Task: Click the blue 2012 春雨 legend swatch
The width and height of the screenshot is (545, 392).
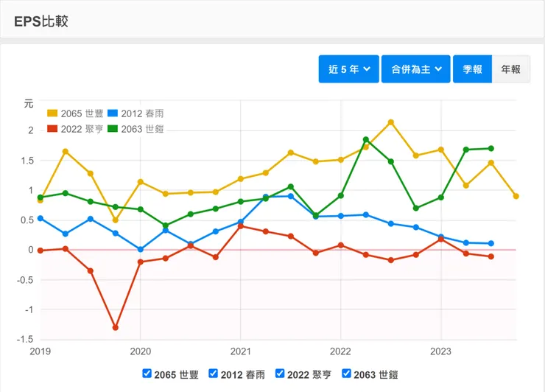Action: pyautogui.click(x=113, y=113)
